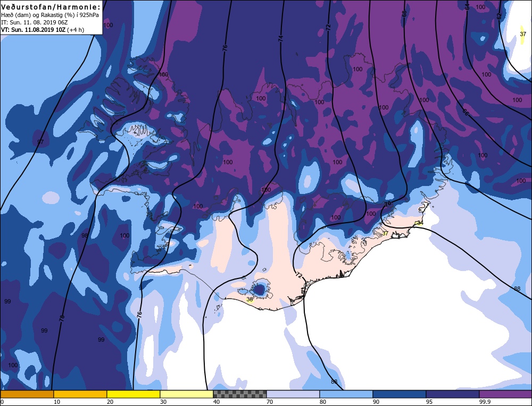The height and width of the screenshot is (406, 532).
Task: Choose the medium blue 90–95 legend swatch
Action: [x=400, y=394]
